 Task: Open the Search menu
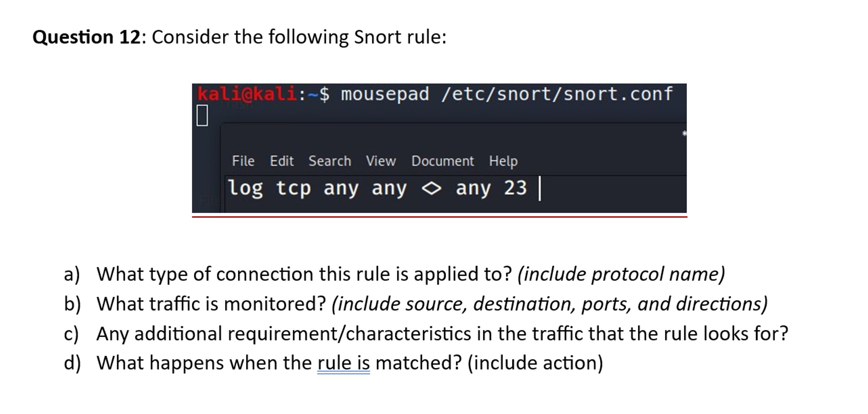coord(330,161)
